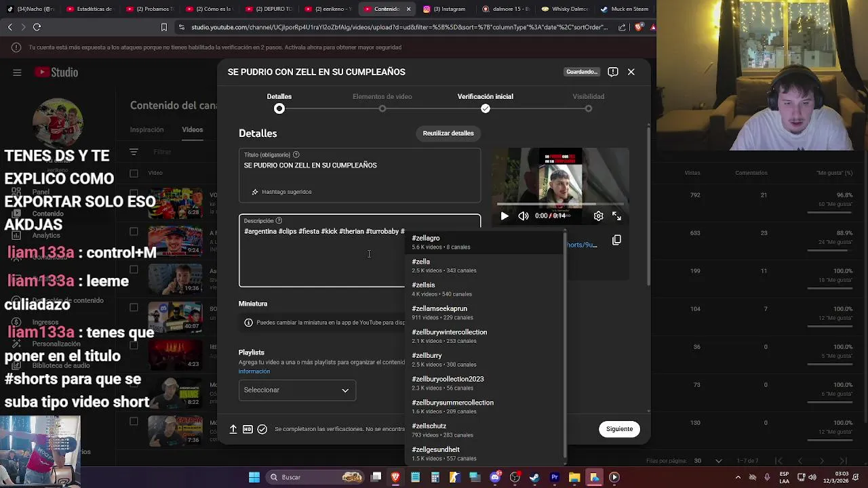The image size is (868, 488).
Task: Toggle the select-all videos checkbox
Action: tap(134, 173)
